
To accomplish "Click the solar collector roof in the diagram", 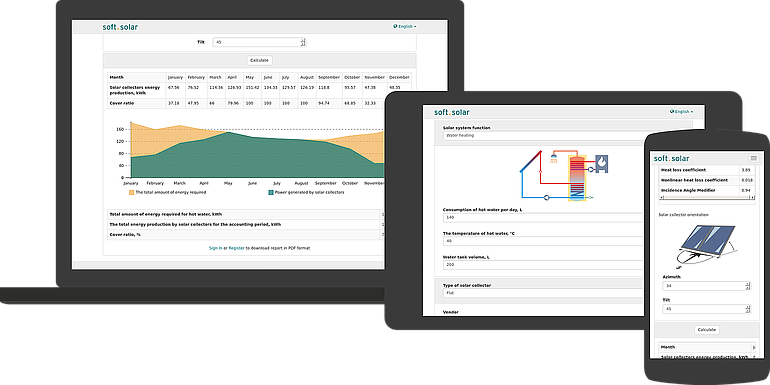I will (530, 162).
